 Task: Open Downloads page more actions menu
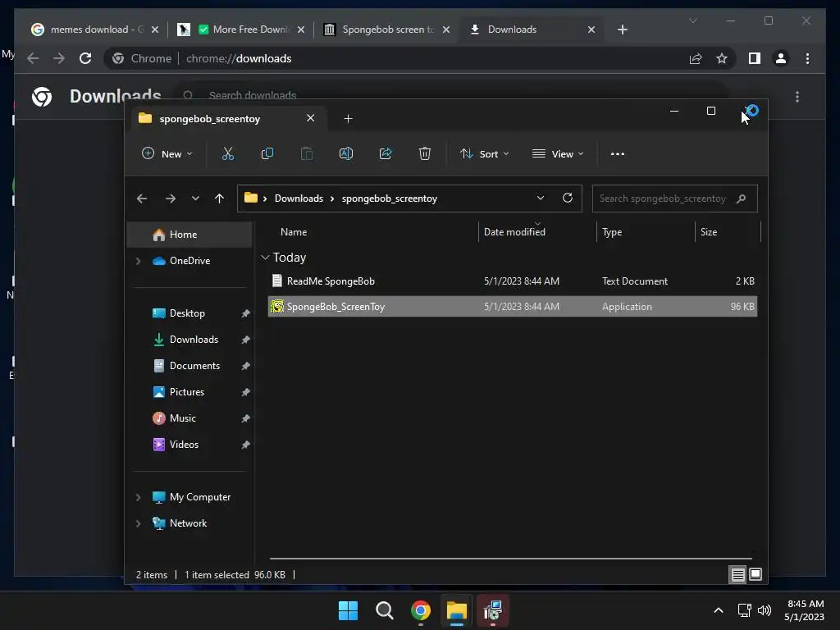tap(797, 97)
